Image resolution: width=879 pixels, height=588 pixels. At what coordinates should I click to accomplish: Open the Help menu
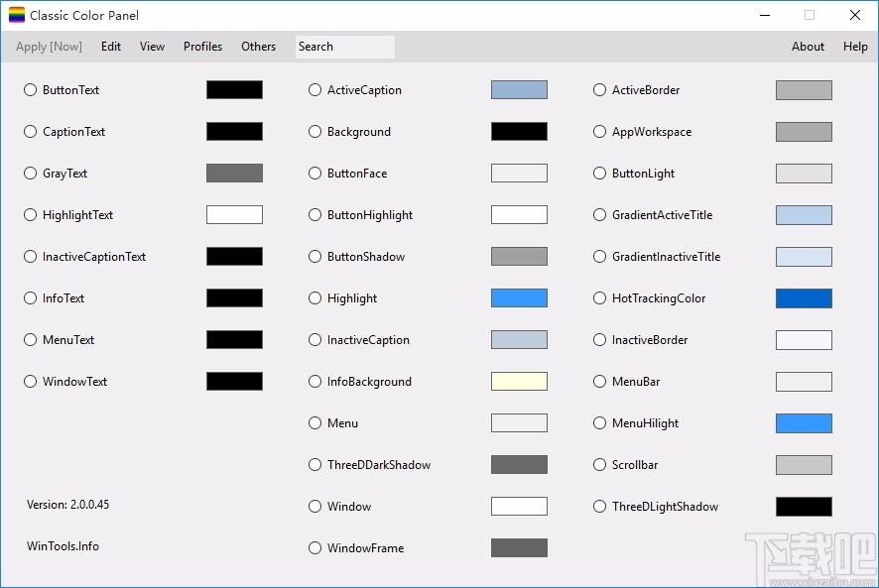coord(855,47)
